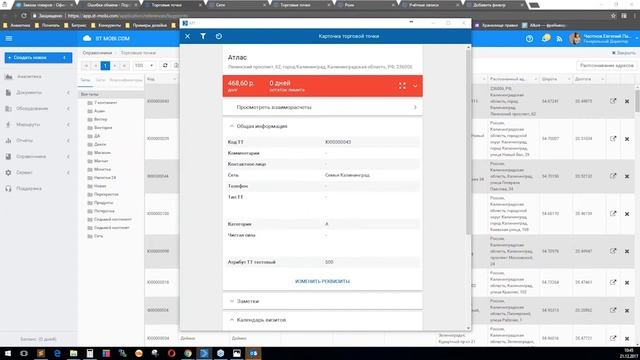Open 'Аналитика' in the sidebar
This screenshot has height=360, width=640.
point(29,76)
